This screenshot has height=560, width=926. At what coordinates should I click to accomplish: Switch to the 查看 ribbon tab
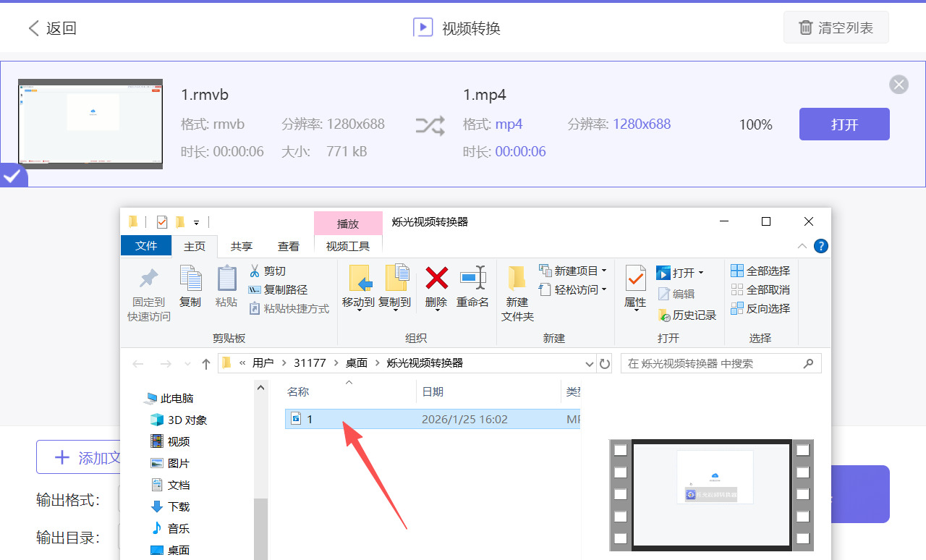point(288,245)
